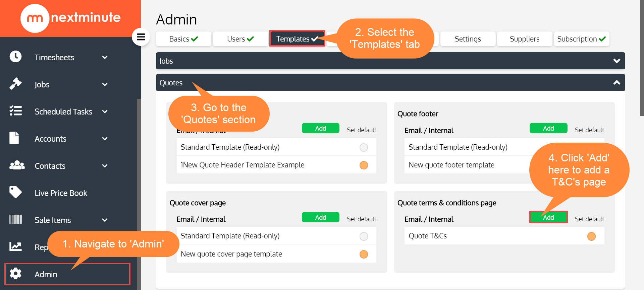
Task: Open the "Quote T&Cs" template row
Action: (504, 236)
